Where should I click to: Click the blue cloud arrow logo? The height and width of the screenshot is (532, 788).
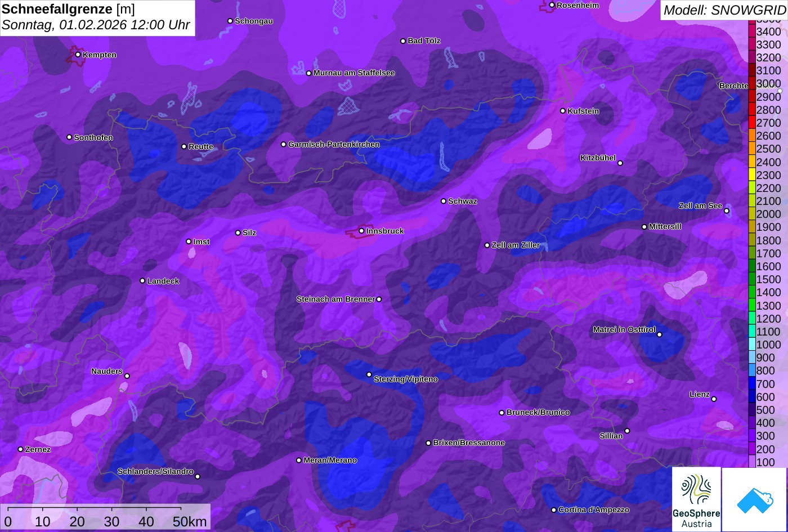pyautogui.click(x=755, y=499)
